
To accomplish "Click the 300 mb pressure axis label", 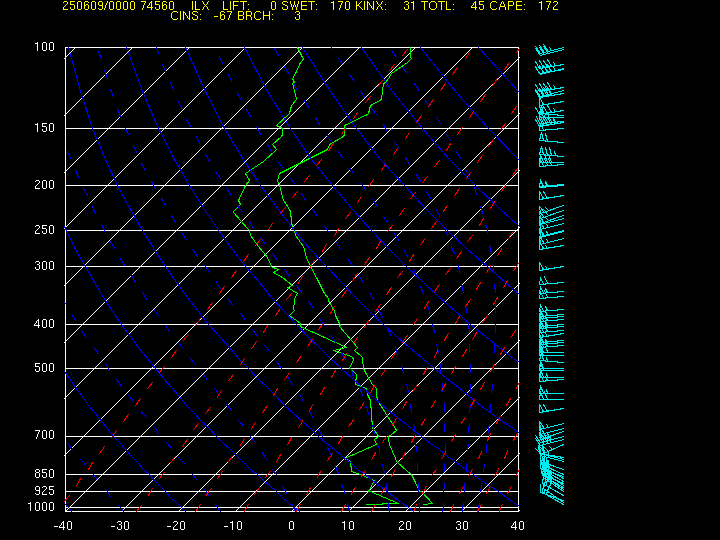I will [x=45, y=266].
